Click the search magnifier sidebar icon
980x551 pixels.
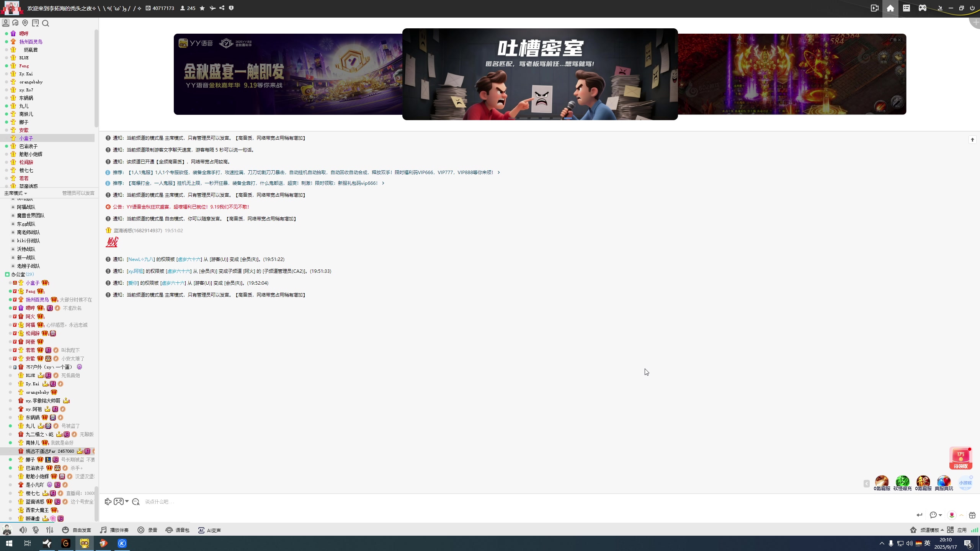(46, 23)
